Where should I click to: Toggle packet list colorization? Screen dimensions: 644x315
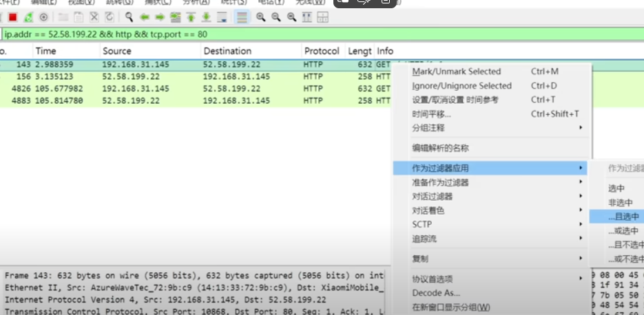tap(241, 17)
